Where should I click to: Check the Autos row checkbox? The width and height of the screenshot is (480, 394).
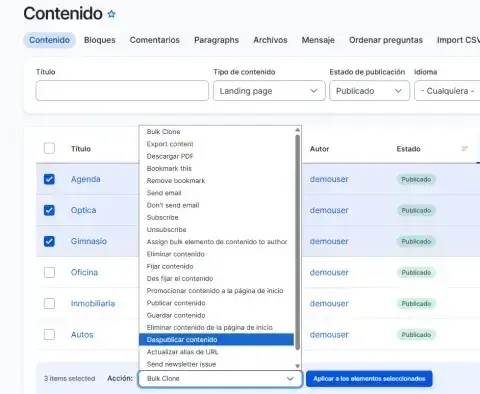point(49,334)
